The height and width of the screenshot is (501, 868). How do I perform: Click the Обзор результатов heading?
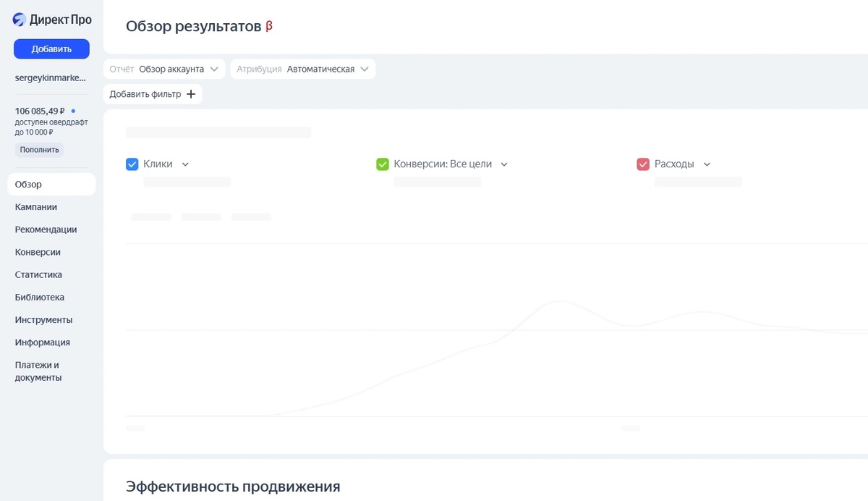[x=193, y=26]
